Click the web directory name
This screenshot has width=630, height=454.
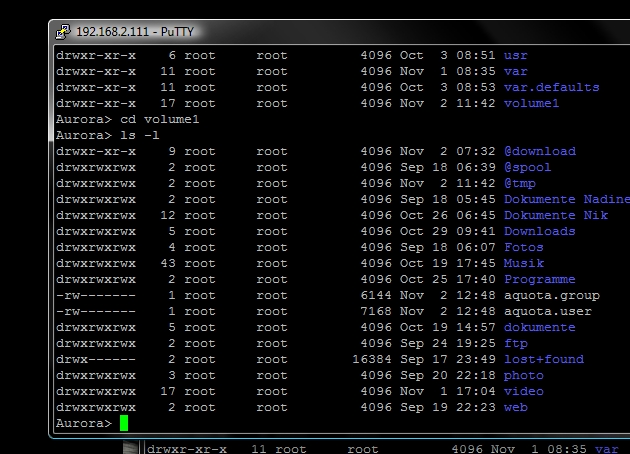point(515,407)
